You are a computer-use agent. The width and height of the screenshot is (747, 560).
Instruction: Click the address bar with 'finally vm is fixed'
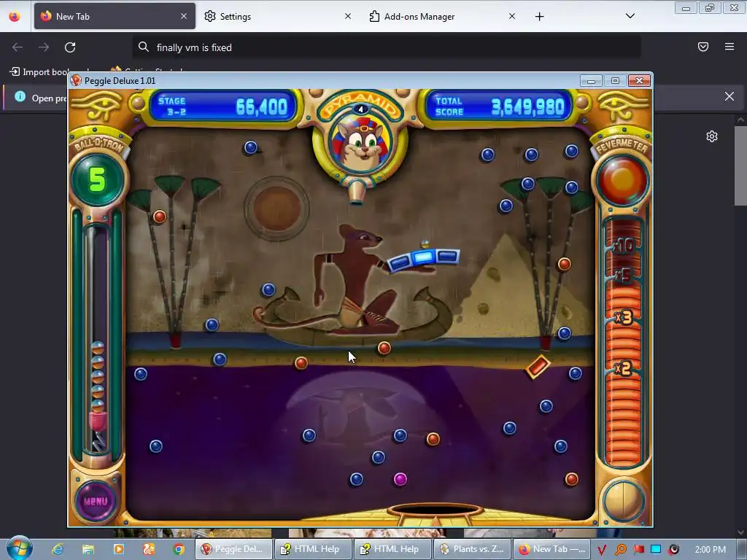pos(387,47)
